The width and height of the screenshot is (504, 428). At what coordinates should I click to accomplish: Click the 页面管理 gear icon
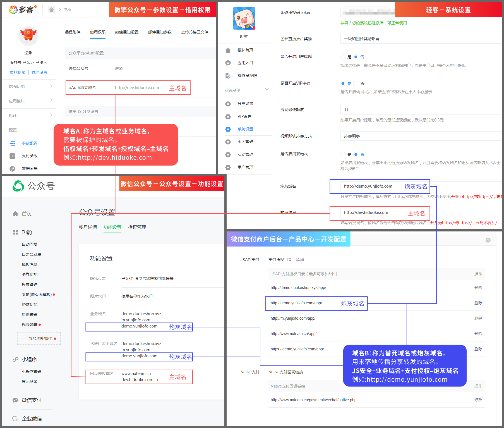point(228,142)
